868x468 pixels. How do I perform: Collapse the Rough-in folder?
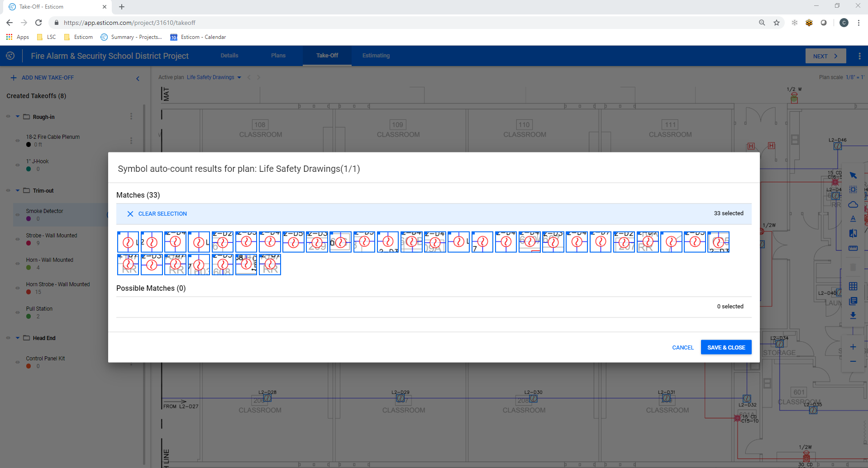point(18,117)
